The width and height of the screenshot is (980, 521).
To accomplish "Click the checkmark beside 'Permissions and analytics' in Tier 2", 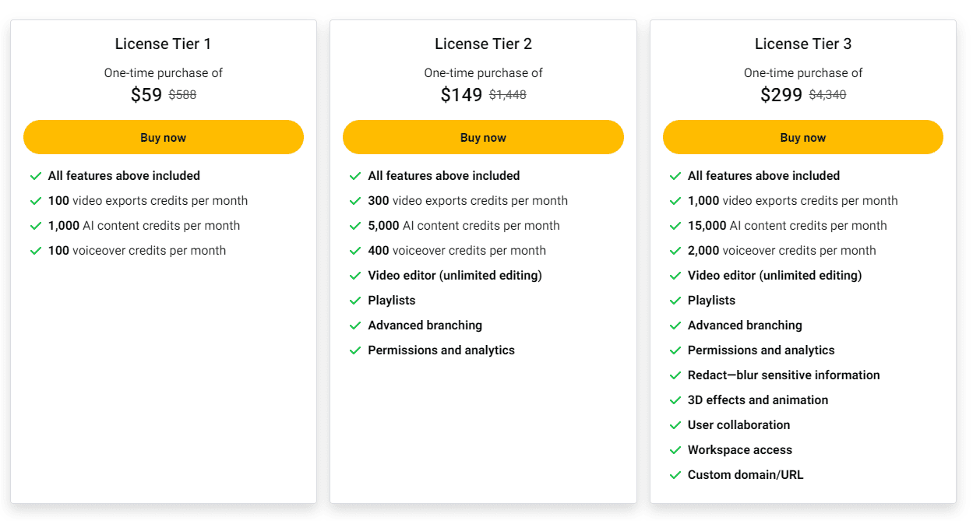I will tap(356, 350).
